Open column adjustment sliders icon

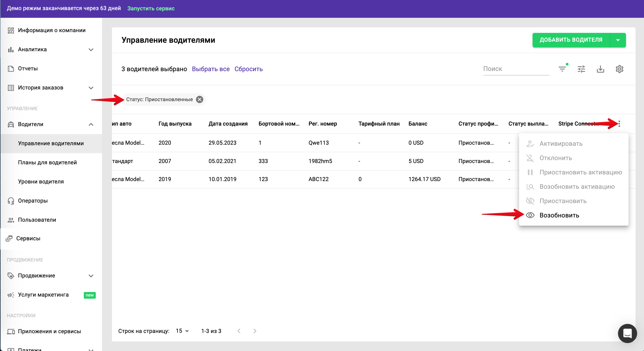pyautogui.click(x=581, y=69)
